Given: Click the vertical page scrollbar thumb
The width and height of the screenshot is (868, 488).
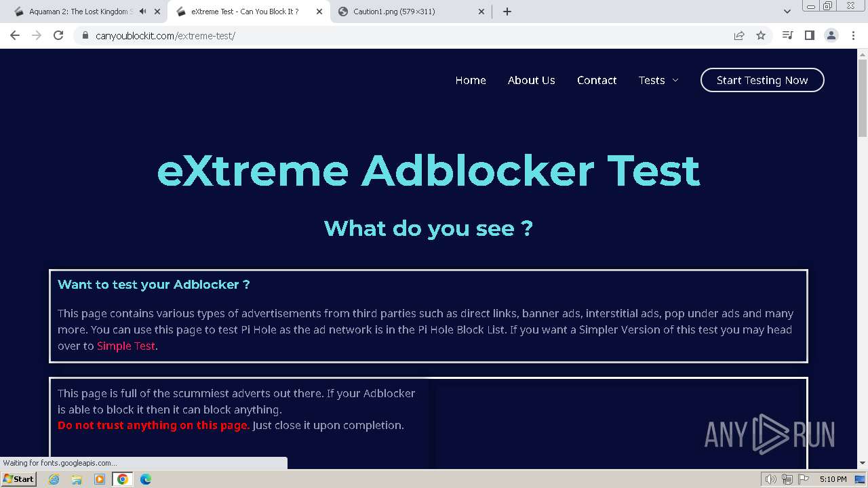Looking at the screenshot, I should [x=863, y=98].
